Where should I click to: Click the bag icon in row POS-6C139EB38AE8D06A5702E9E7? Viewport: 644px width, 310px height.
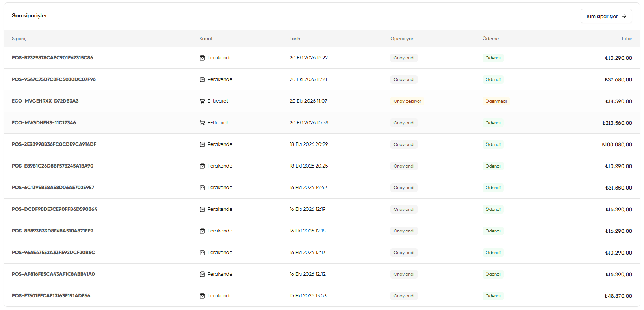[202, 188]
